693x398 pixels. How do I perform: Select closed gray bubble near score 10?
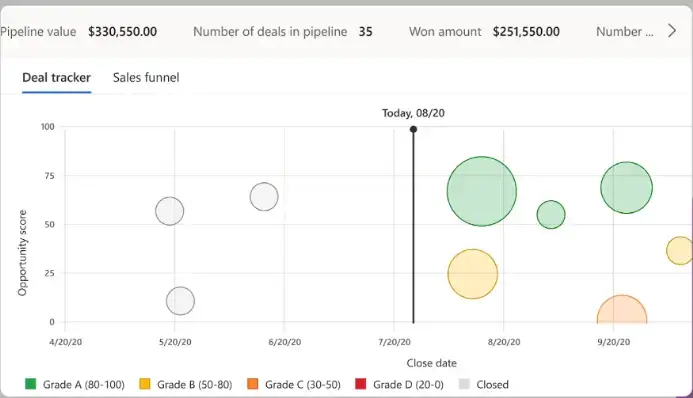(180, 301)
